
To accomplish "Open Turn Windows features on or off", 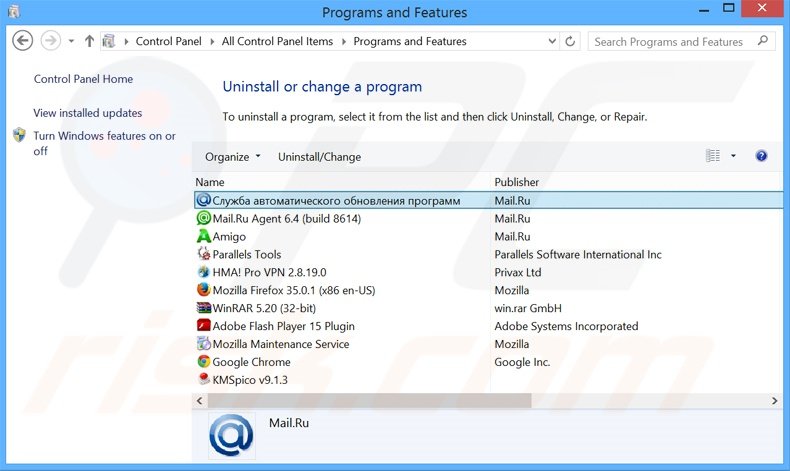I will [x=104, y=143].
